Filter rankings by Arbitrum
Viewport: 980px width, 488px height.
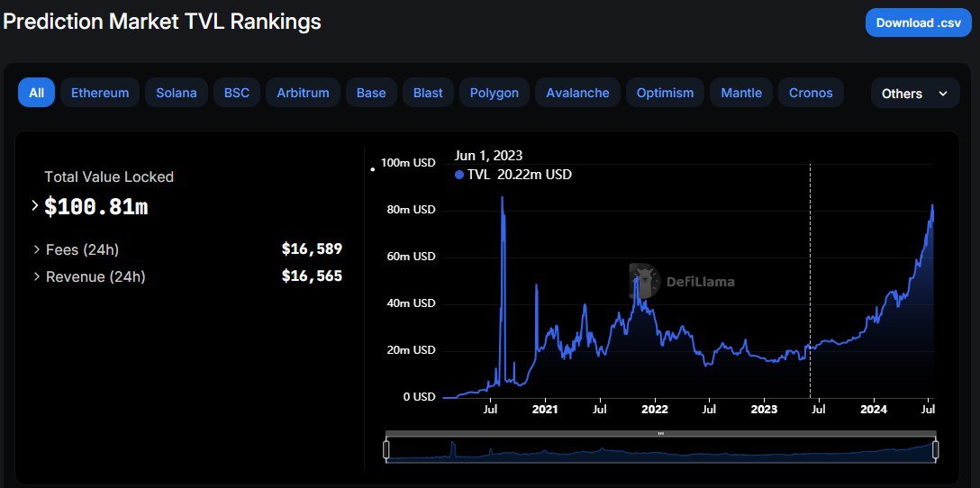[304, 93]
